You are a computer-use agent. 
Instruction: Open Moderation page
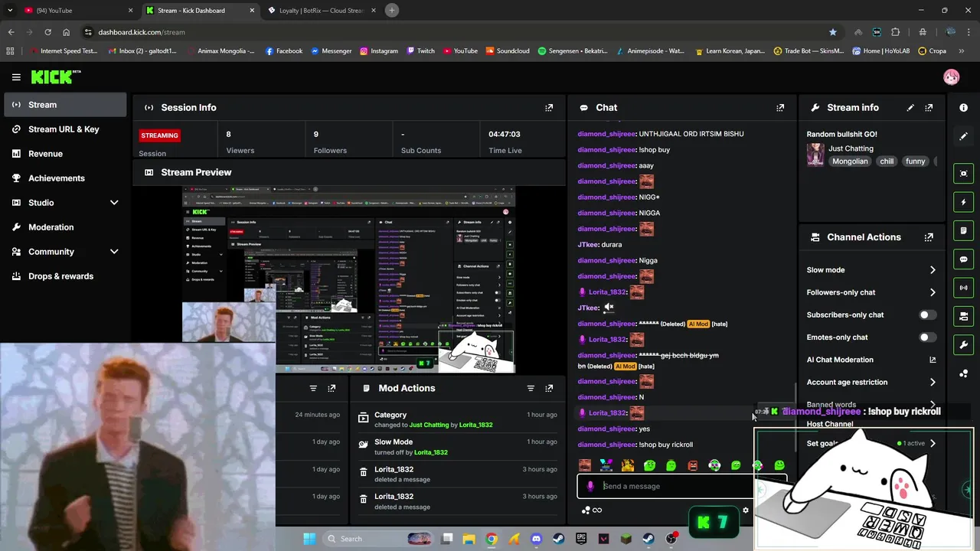click(x=65, y=227)
